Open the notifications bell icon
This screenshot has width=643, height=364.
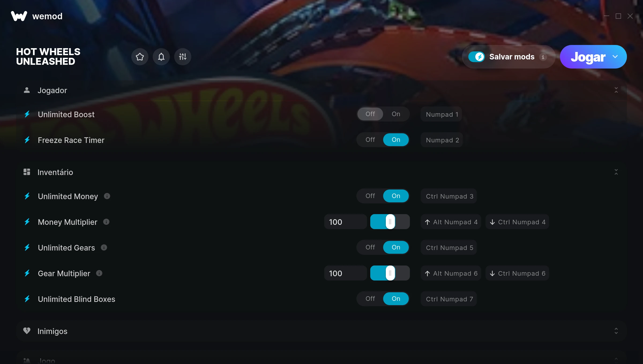pos(161,57)
